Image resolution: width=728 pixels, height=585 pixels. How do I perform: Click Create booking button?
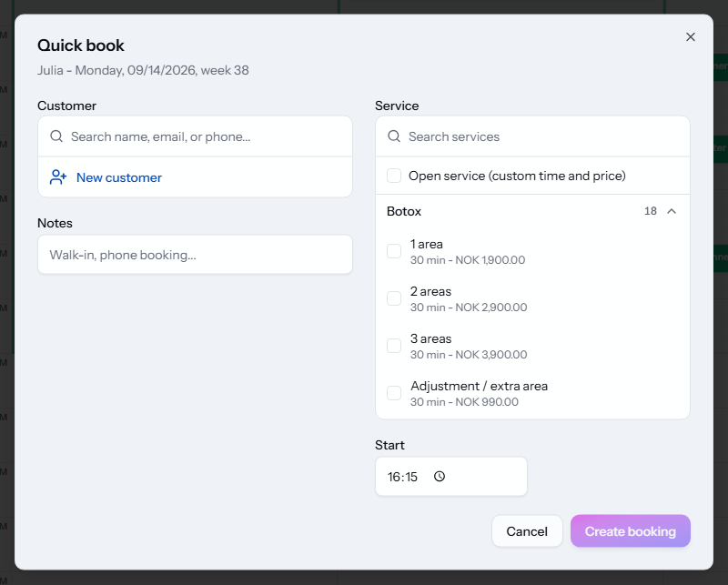tap(630, 531)
